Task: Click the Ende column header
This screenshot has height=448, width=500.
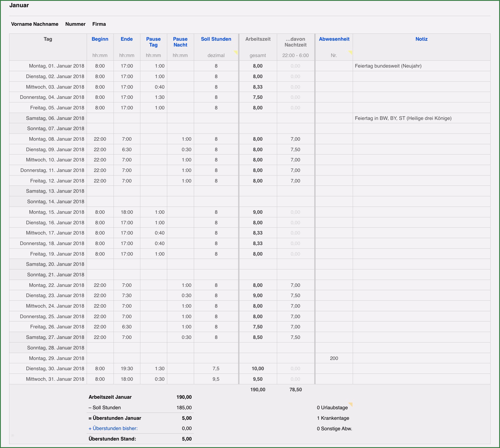Action: coord(127,39)
